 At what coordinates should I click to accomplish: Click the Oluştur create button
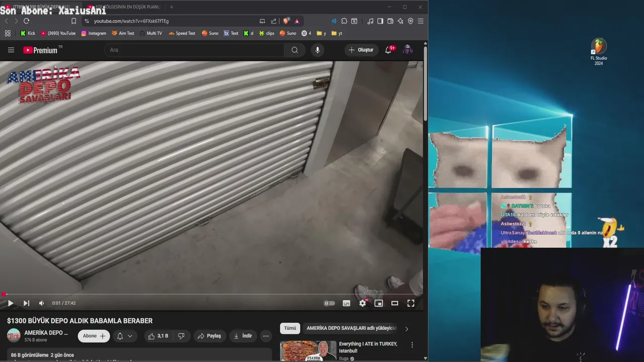[x=361, y=50]
